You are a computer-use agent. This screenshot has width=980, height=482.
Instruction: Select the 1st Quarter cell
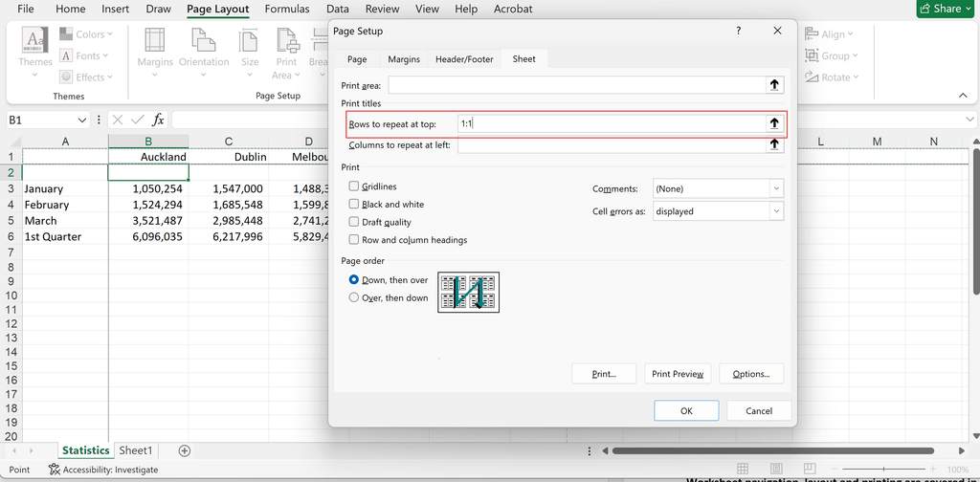click(65, 236)
